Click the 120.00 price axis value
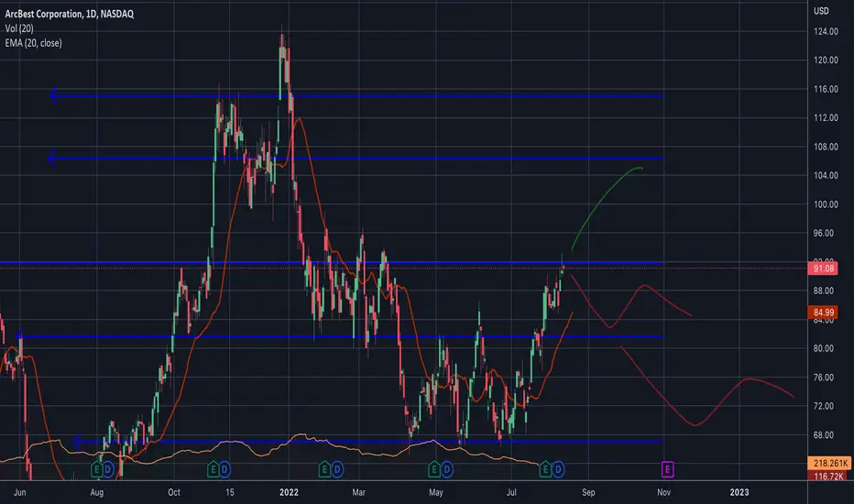Image resolution: width=854 pixels, height=504 pixels. [x=826, y=60]
